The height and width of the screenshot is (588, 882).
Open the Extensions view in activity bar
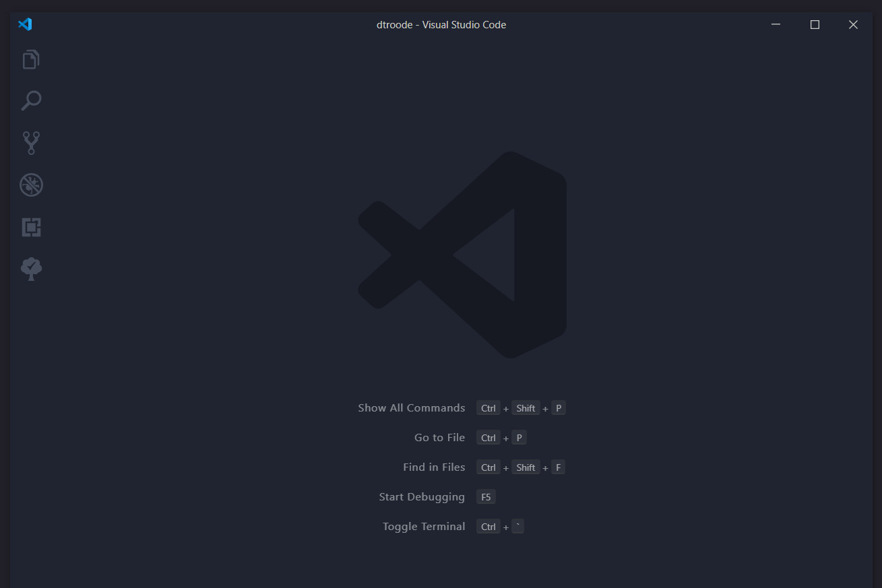click(31, 227)
